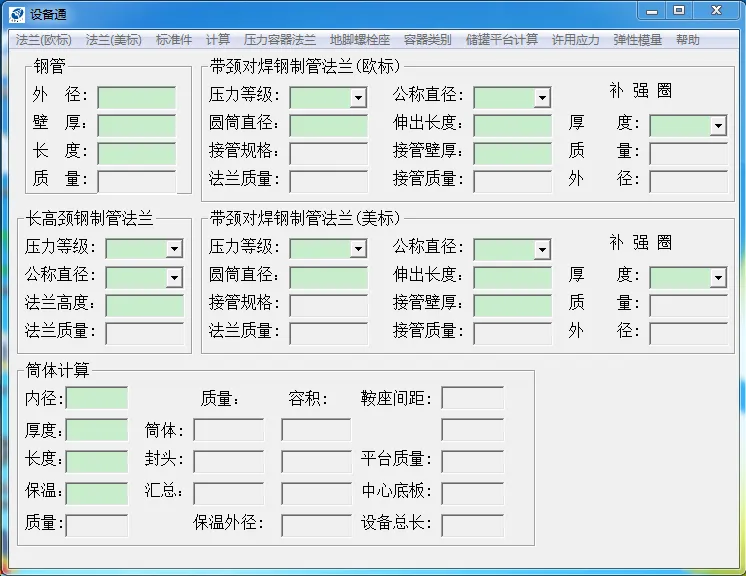Expand 公称直径 dropdown in 欧标 flange group
The image size is (746, 576).
point(542,98)
